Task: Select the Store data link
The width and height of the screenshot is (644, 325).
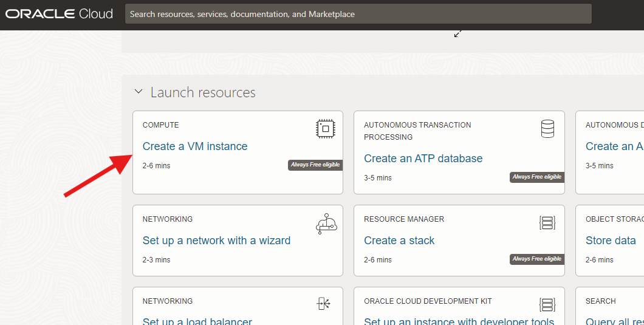Action: [611, 241]
